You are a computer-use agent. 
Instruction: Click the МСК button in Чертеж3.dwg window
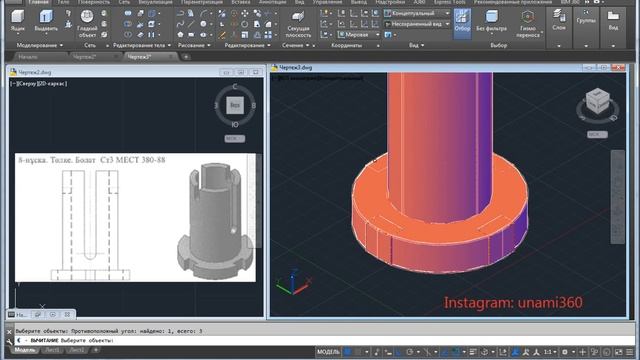[597, 134]
